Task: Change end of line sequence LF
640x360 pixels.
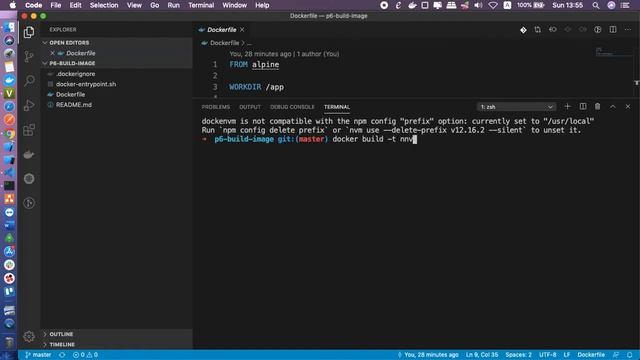Action: pyautogui.click(x=567, y=355)
